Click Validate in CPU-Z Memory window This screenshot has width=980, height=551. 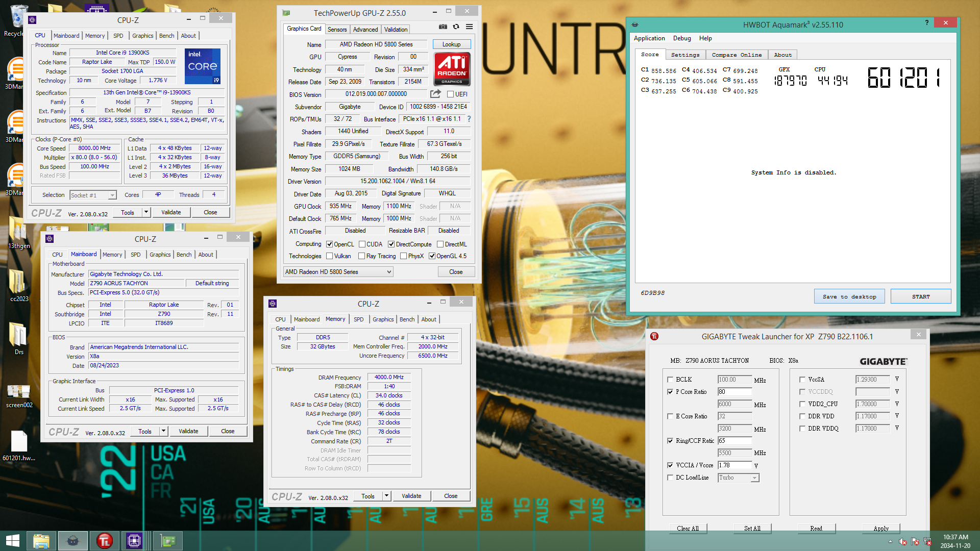[411, 496]
